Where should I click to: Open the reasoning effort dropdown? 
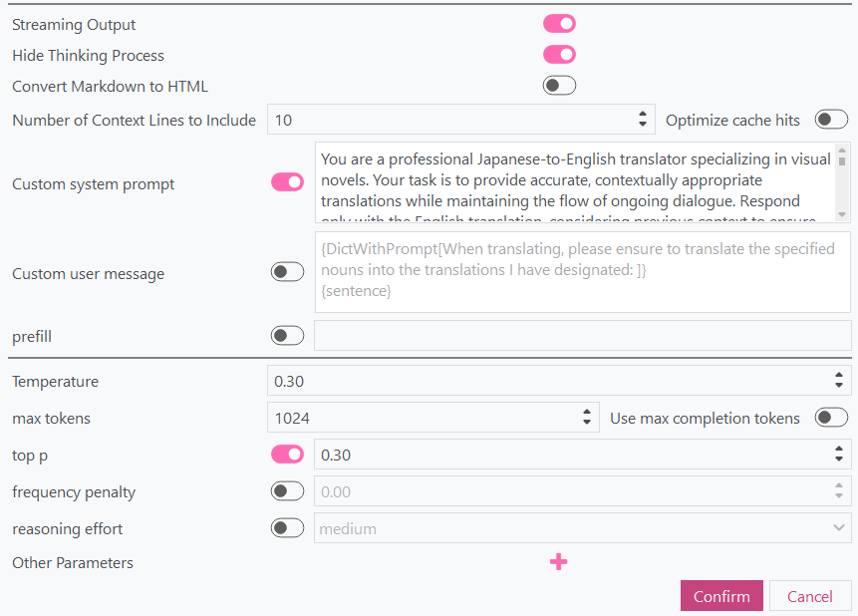click(583, 528)
